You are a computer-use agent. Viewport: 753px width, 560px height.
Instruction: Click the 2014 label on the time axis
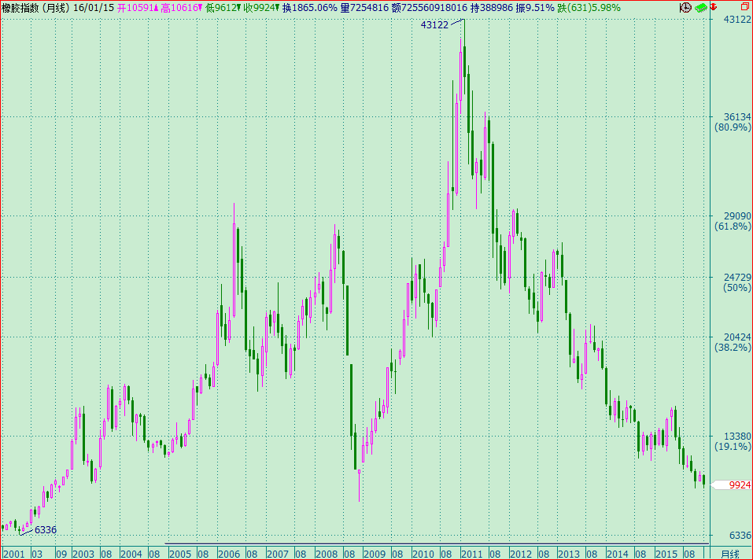click(x=618, y=554)
